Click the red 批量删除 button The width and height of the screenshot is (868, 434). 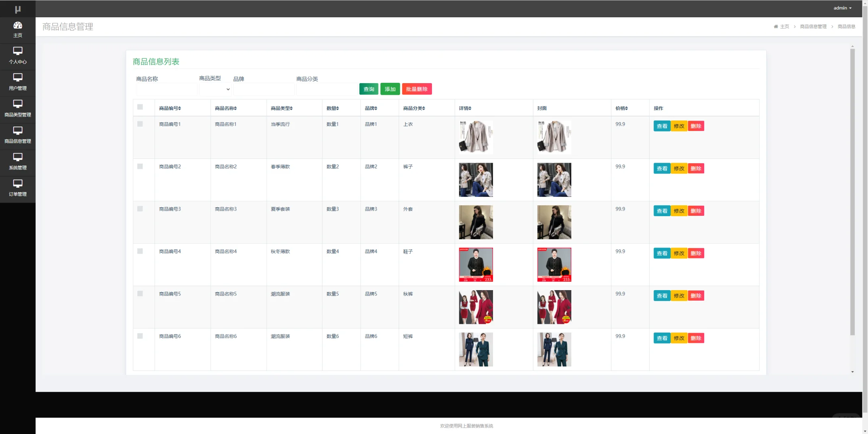(x=417, y=89)
